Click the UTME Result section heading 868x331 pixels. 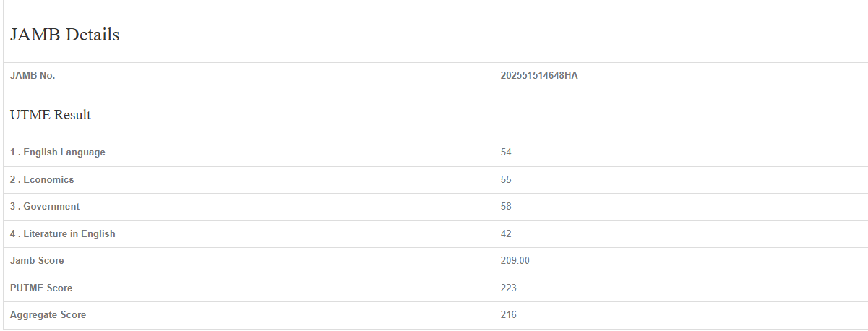51,115
